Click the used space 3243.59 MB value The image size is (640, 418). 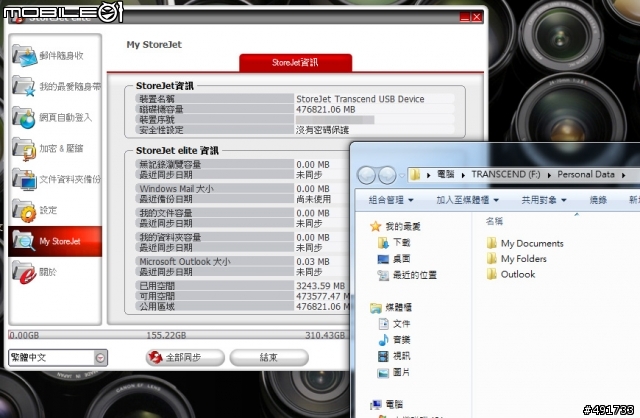pos(321,286)
